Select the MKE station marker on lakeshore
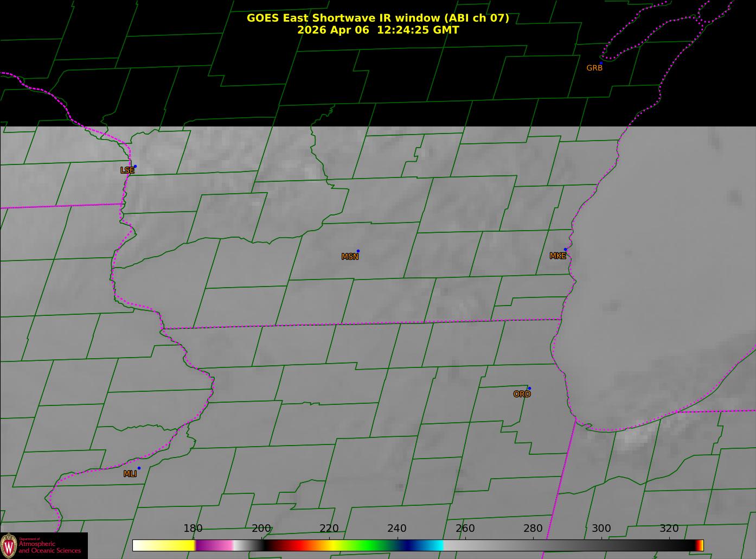 coord(558,256)
